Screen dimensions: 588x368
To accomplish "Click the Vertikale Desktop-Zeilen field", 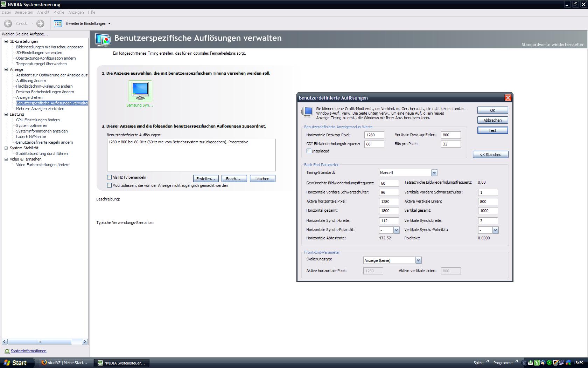I will click(x=451, y=135).
